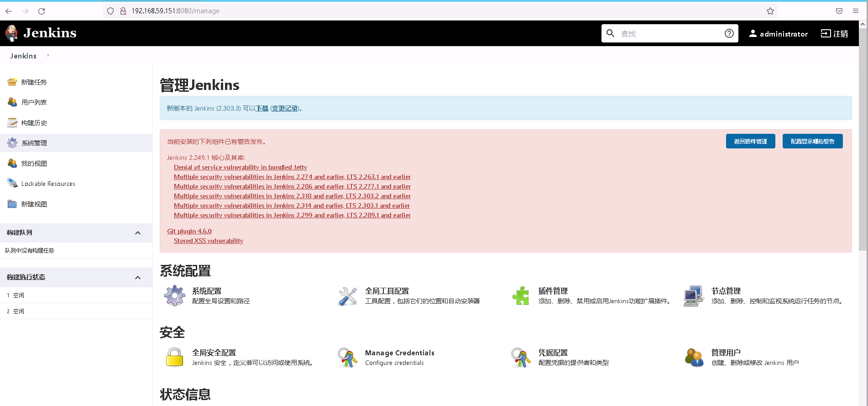Open the browser hamburger menu
The image size is (868, 406).
[856, 11]
